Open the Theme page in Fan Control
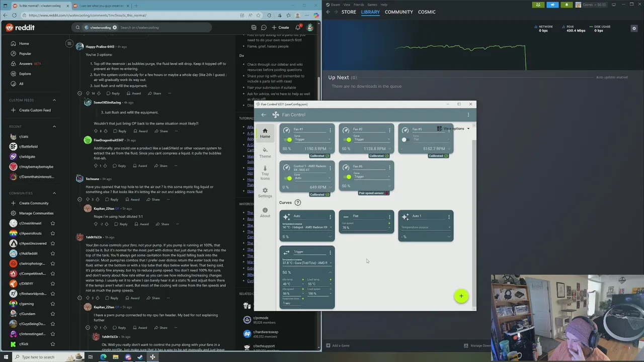 coord(265,153)
